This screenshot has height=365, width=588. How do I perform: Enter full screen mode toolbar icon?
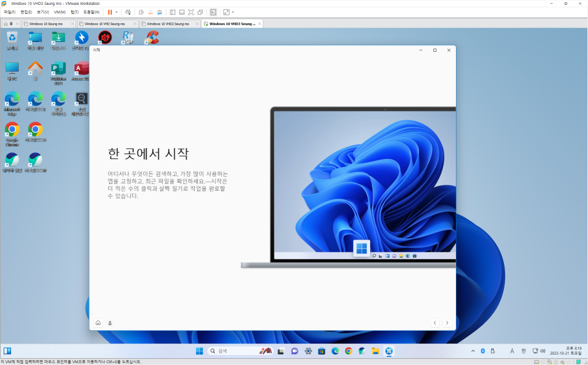click(191, 12)
